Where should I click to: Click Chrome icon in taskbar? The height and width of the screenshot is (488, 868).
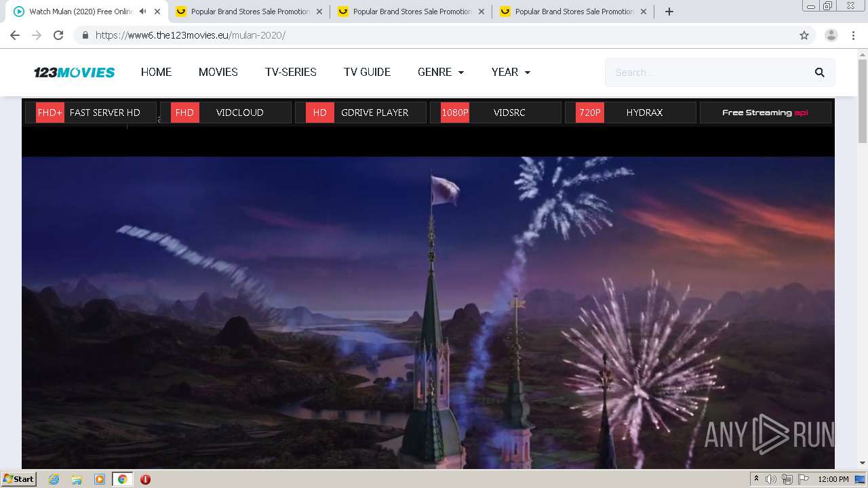pyautogui.click(x=122, y=479)
